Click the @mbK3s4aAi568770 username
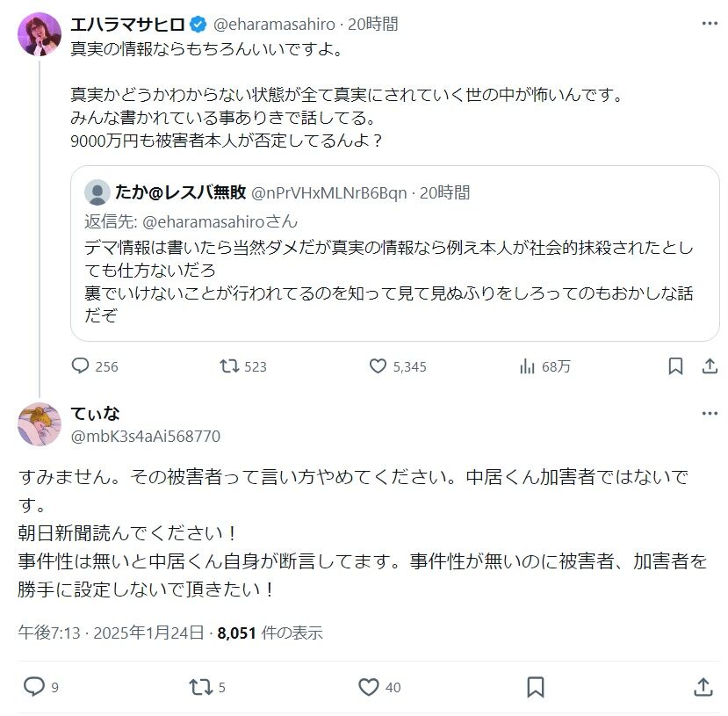Screen dimensions: 728x716 pos(145,437)
